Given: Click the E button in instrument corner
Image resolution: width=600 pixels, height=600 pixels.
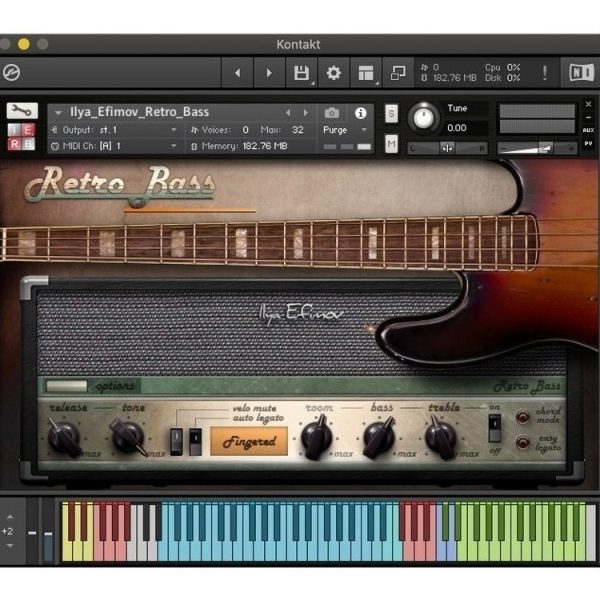Looking at the screenshot, I should coord(28,130).
